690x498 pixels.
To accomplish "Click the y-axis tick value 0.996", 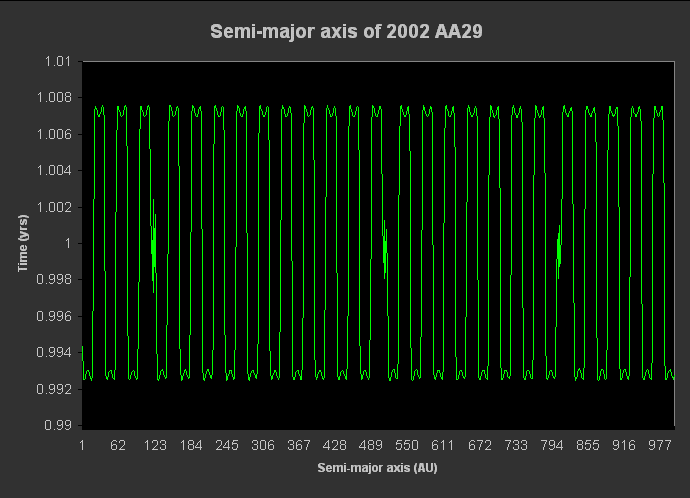I will [x=54, y=316].
